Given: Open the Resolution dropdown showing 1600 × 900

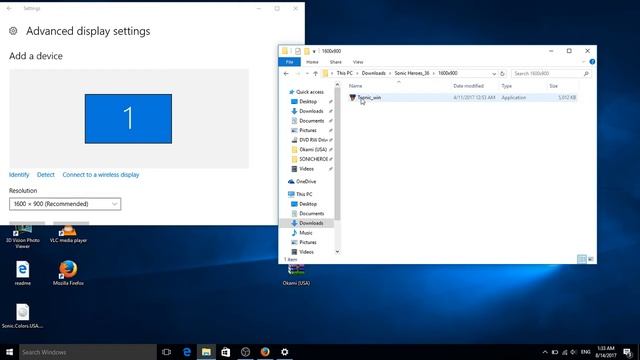Looking at the screenshot, I should (65, 204).
